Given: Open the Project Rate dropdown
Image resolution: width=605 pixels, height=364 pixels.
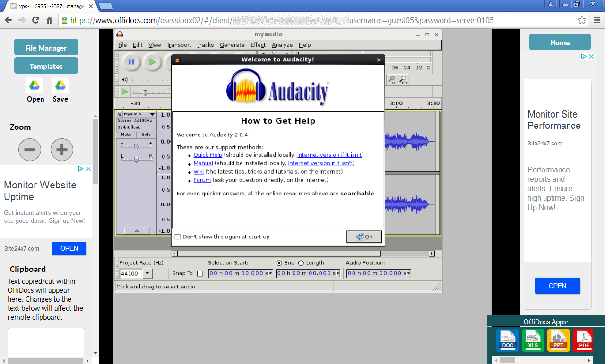Looking at the screenshot, I should [147, 273].
